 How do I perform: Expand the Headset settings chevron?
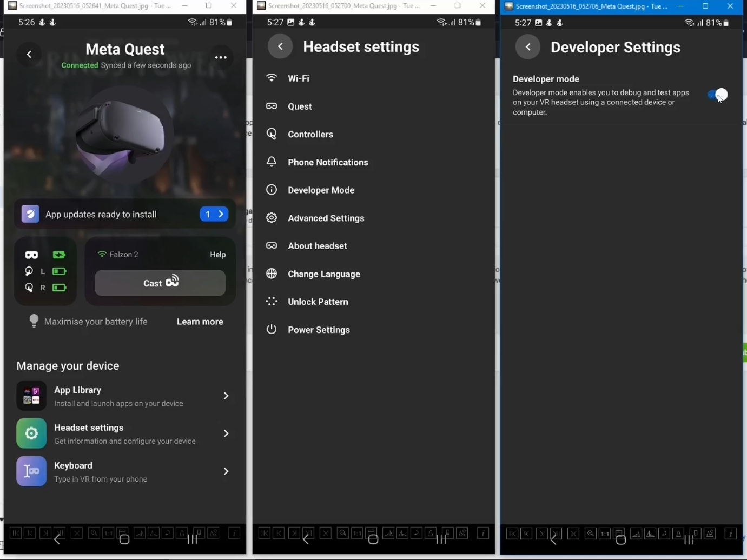click(x=226, y=434)
